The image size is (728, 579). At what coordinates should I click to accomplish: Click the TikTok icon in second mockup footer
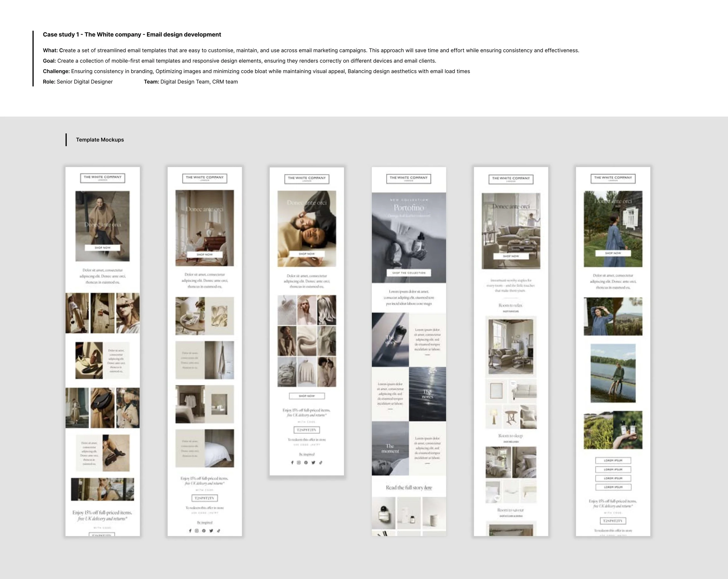(218, 531)
